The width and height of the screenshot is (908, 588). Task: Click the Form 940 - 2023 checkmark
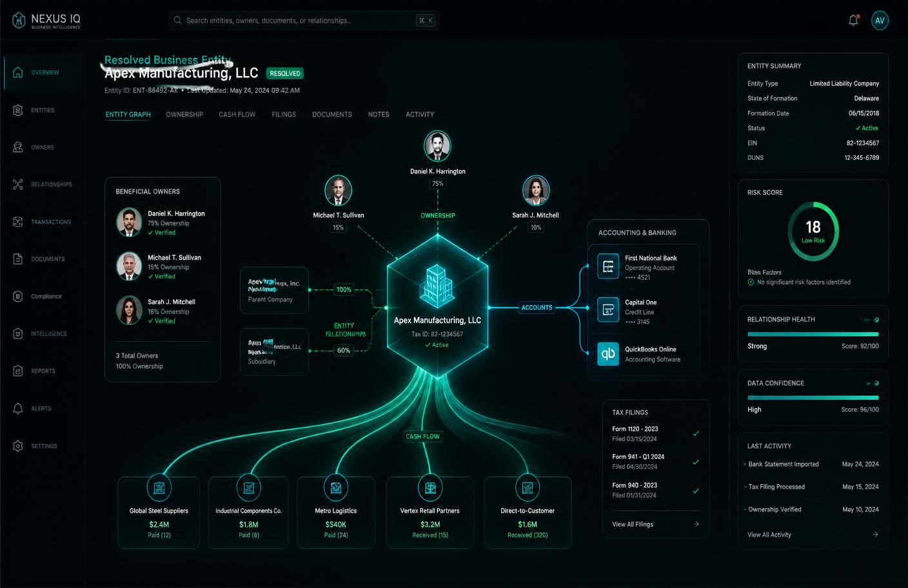coord(696,491)
